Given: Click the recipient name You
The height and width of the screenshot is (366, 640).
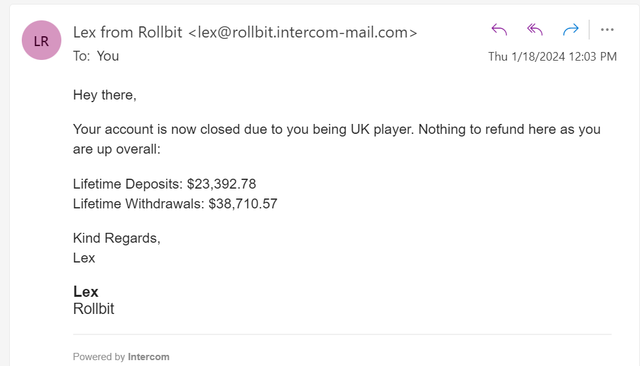Looking at the screenshot, I should [x=108, y=56].
